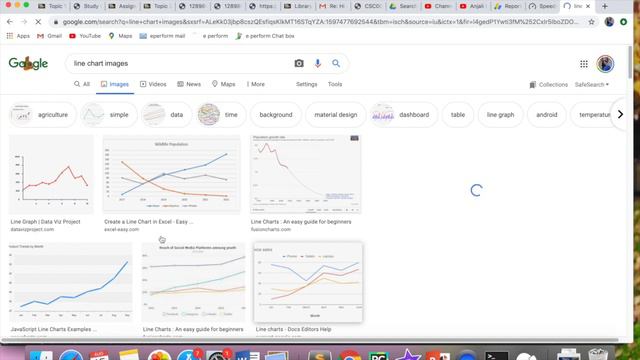The height and width of the screenshot is (360, 640).
Task: Open social media platforms line chart image
Action: tap(193, 282)
